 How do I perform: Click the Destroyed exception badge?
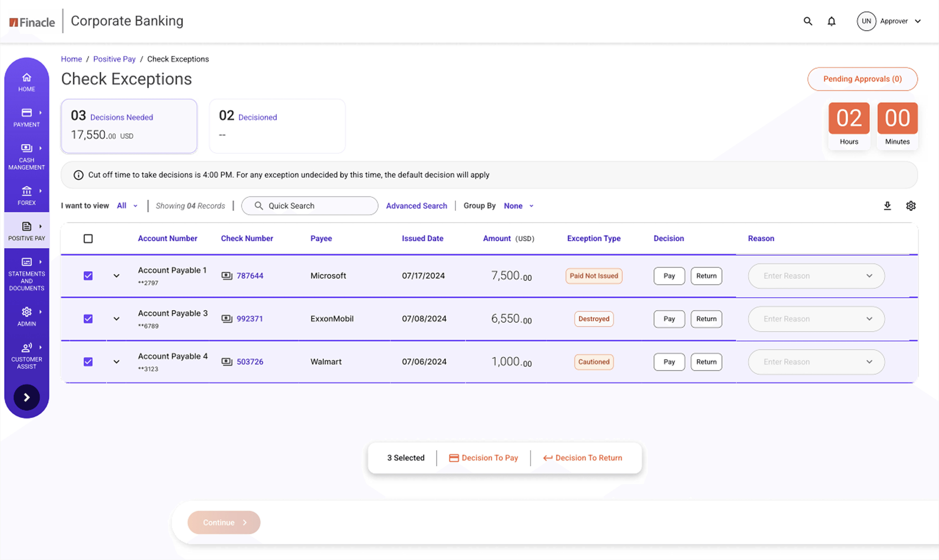(594, 319)
